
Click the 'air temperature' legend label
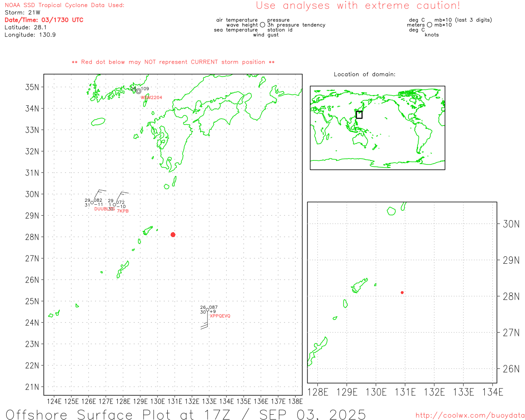coord(237,20)
